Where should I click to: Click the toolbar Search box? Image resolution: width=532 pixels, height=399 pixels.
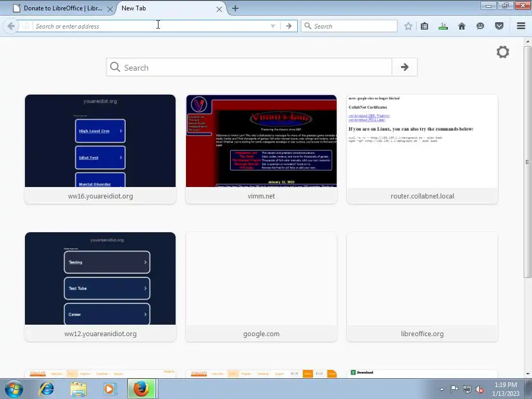click(x=349, y=26)
